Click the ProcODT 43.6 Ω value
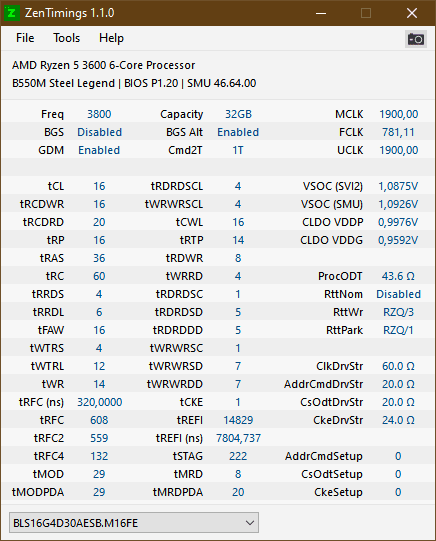This screenshot has width=436, height=541. pyautogui.click(x=398, y=276)
